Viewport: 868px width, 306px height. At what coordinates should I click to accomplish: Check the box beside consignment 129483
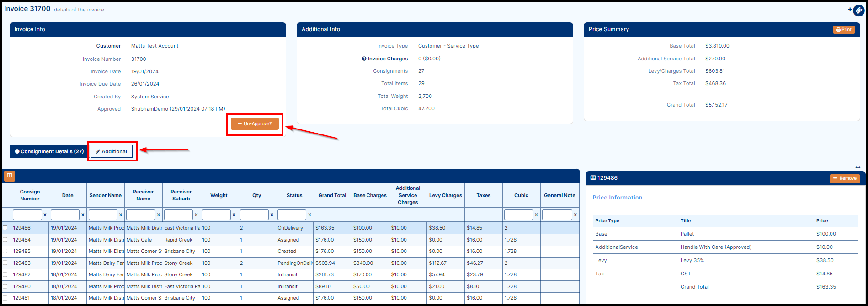tap(5, 263)
